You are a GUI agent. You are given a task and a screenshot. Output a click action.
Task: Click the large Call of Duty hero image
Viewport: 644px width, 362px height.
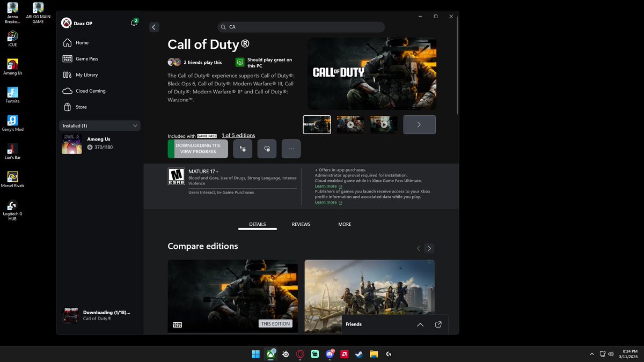pyautogui.click(x=371, y=73)
